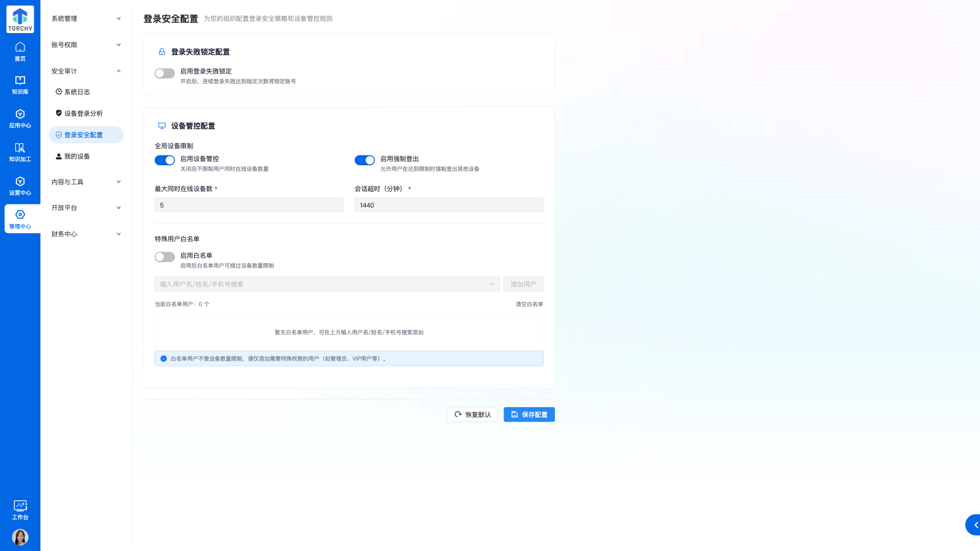Open 知识加工 icon in sidebar
The width and height of the screenshot is (980, 551).
tap(20, 152)
